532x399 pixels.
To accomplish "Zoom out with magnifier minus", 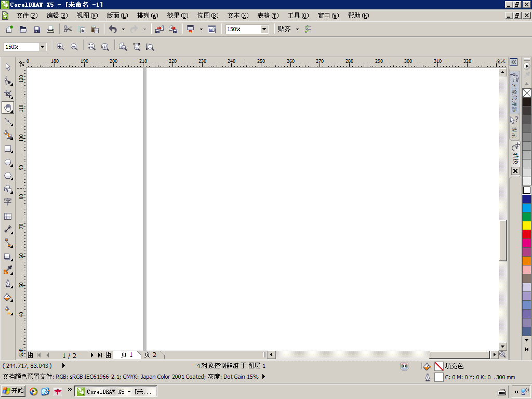I will pyautogui.click(x=74, y=47).
